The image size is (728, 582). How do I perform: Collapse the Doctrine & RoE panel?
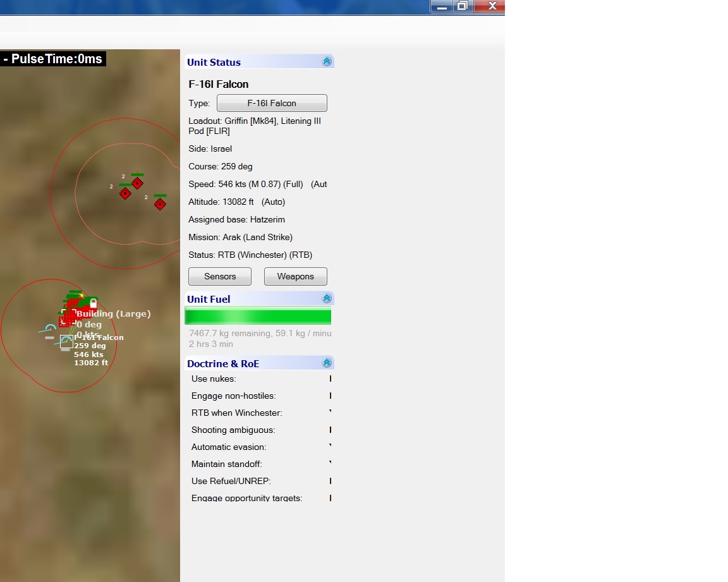[327, 363]
